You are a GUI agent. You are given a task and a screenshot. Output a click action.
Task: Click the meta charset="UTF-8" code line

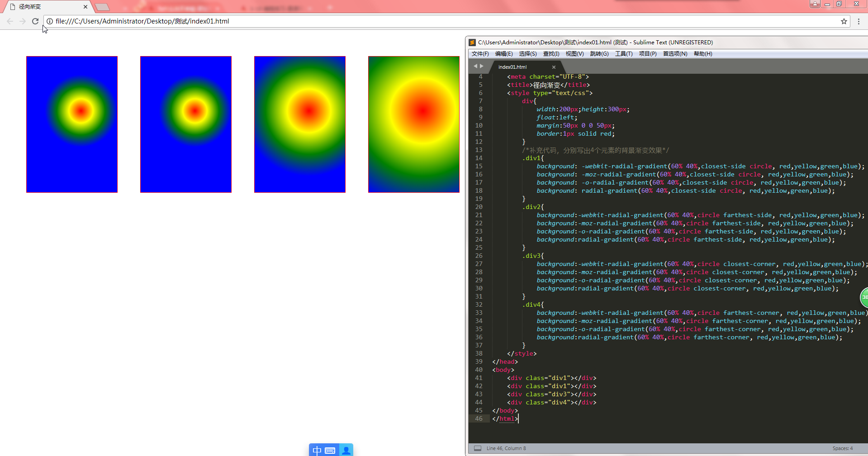pyautogui.click(x=548, y=77)
